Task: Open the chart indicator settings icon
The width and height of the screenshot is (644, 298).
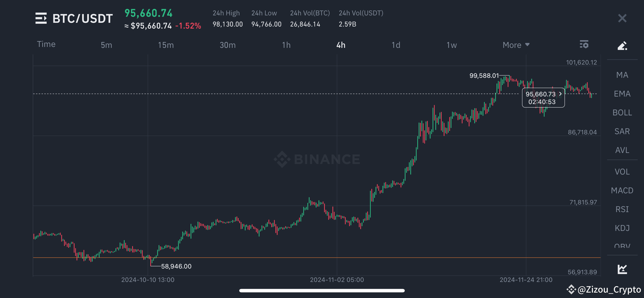Action: click(x=584, y=44)
